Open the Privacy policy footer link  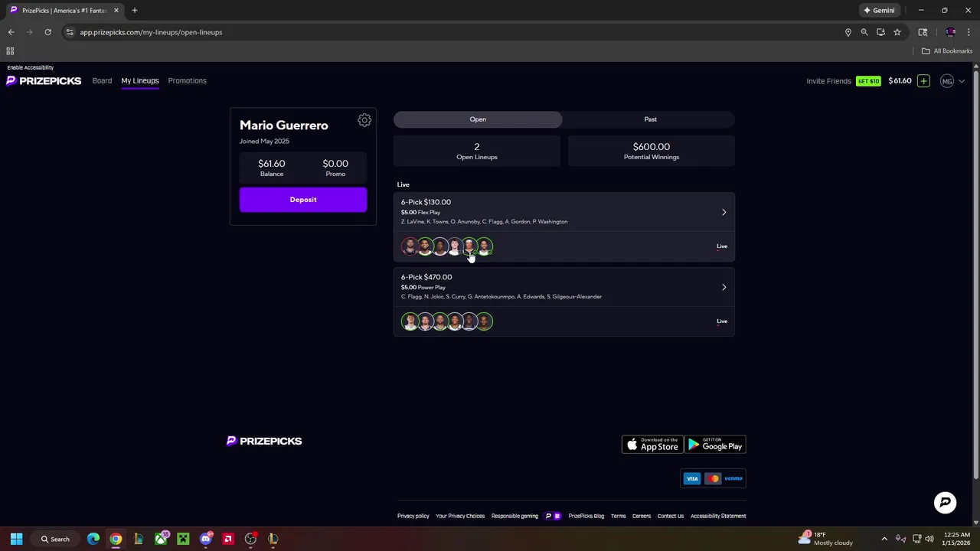413,516
